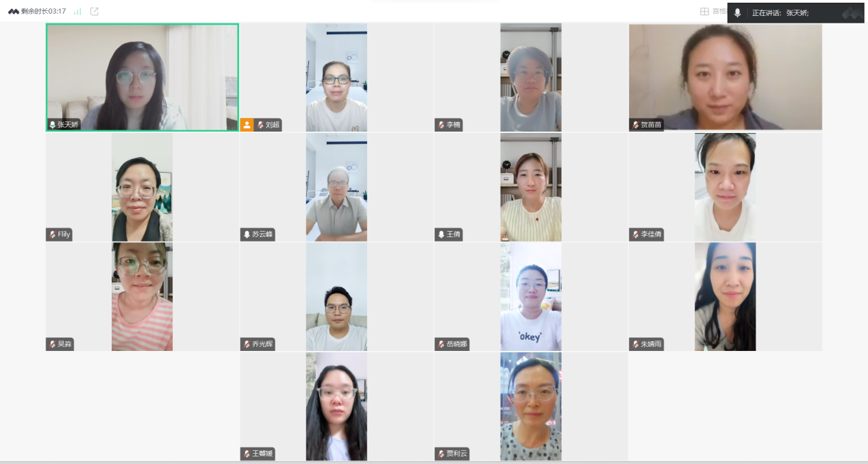Toggle 张天娇's microphone icon

coord(53,125)
